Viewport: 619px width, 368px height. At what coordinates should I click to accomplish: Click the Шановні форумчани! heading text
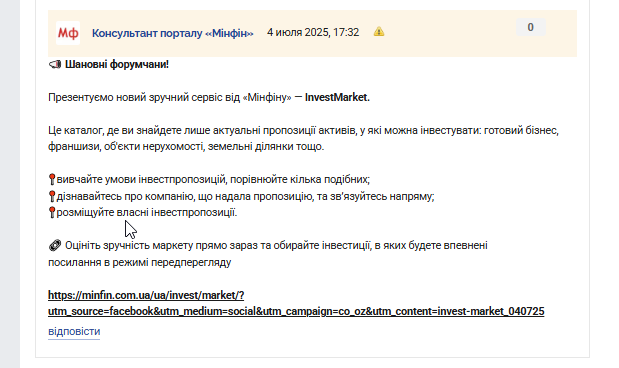[x=117, y=64]
